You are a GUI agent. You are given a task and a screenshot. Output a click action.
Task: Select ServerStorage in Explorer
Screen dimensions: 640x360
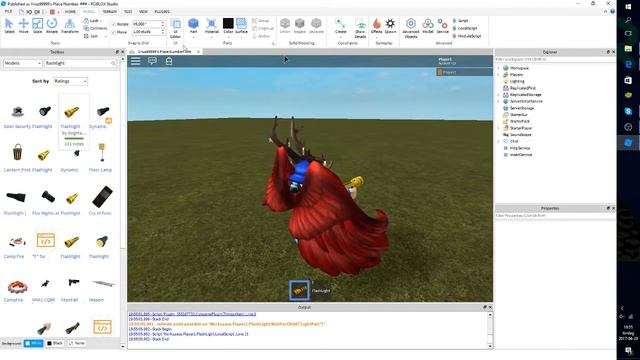click(x=522, y=108)
